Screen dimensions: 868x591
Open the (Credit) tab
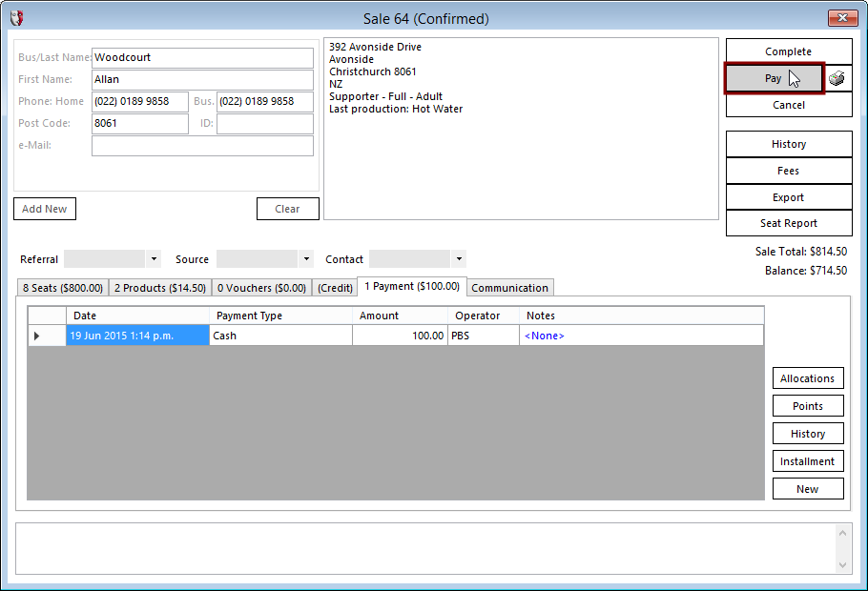pyautogui.click(x=335, y=288)
